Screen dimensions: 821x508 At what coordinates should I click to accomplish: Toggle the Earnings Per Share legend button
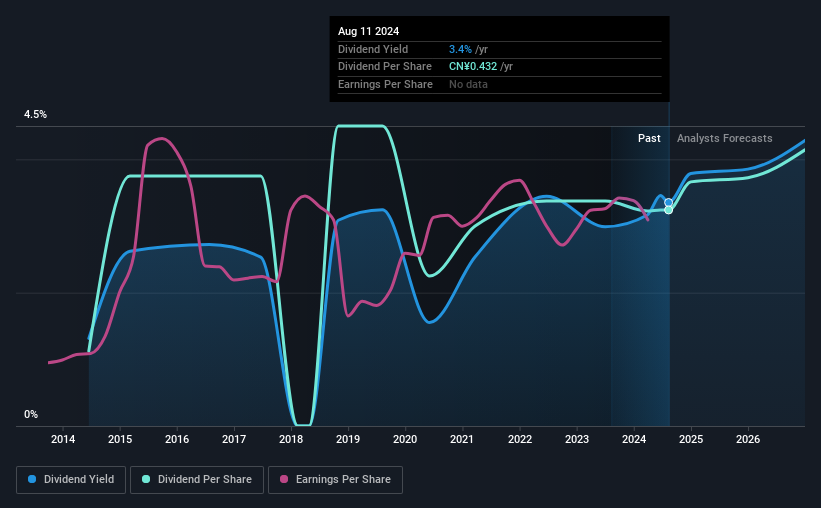tap(335, 480)
